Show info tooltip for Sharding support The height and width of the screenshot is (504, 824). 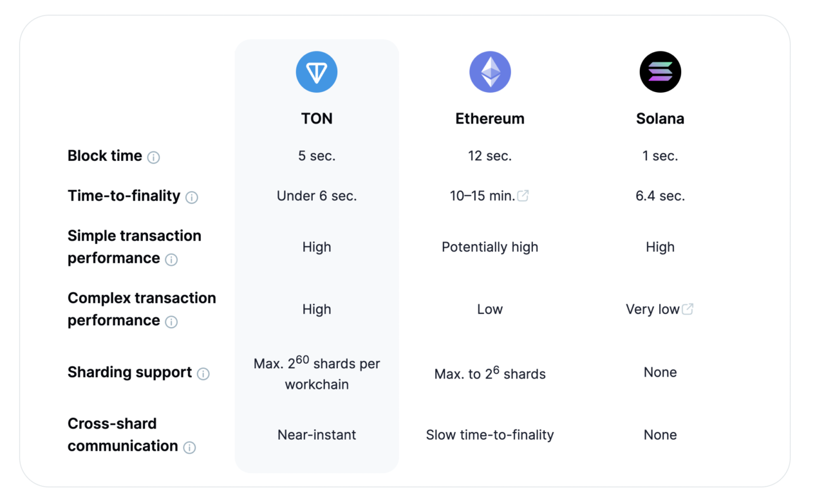[203, 374]
